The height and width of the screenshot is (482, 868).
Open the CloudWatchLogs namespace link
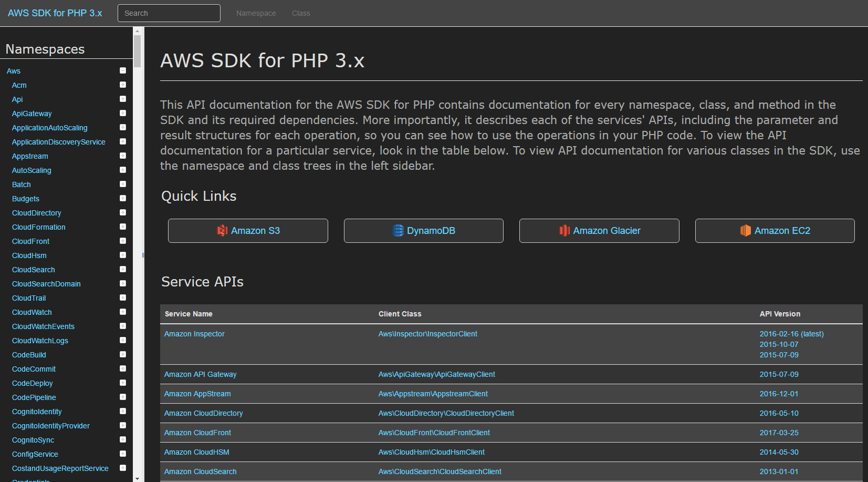(40, 341)
